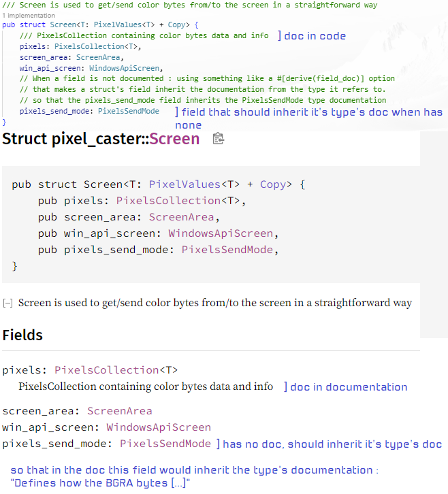The image size is (448, 494).
Task: Open WindowsApiScreen type in Fields list
Action: [159, 427]
